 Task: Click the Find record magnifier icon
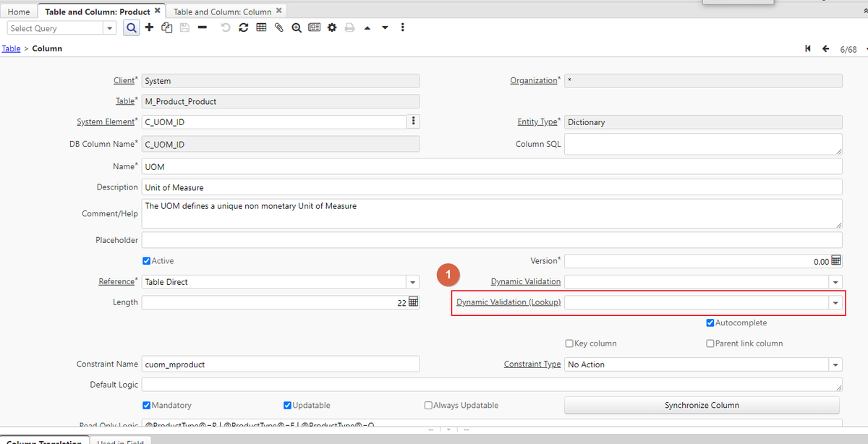[132, 28]
